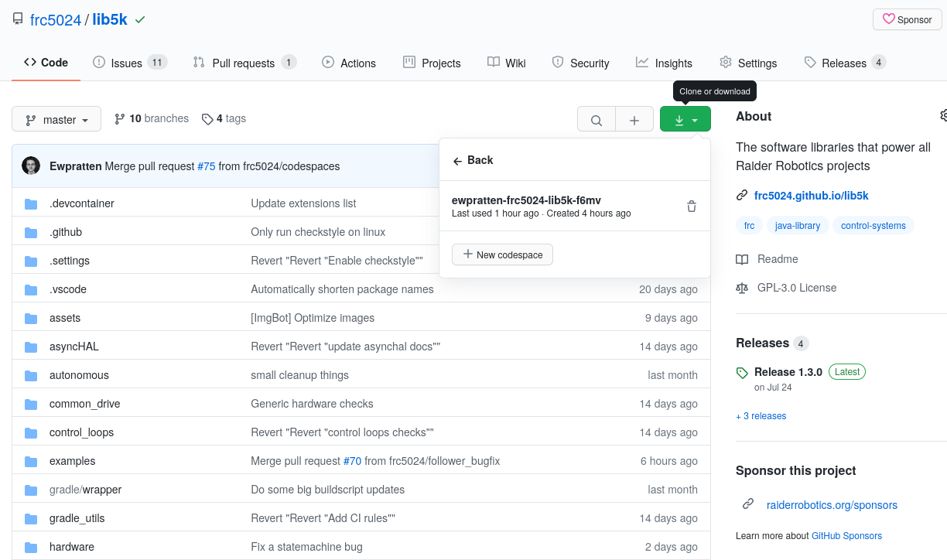Click the search magnifier icon button

coord(596,120)
